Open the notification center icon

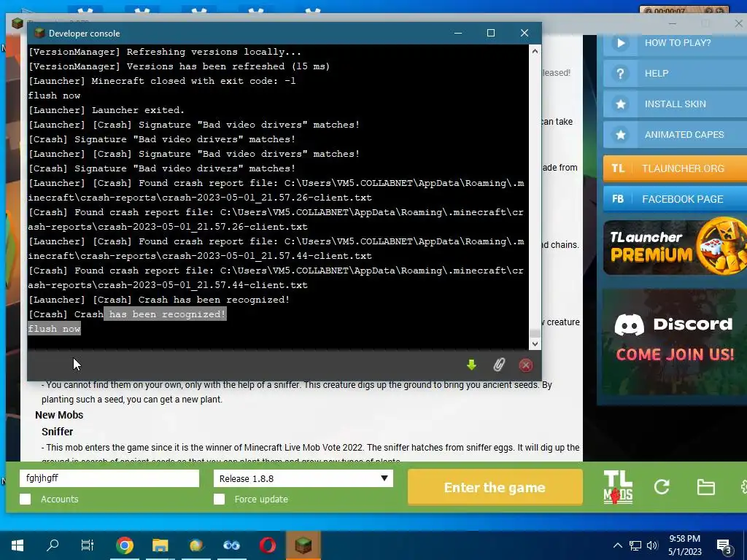click(x=724, y=545)
